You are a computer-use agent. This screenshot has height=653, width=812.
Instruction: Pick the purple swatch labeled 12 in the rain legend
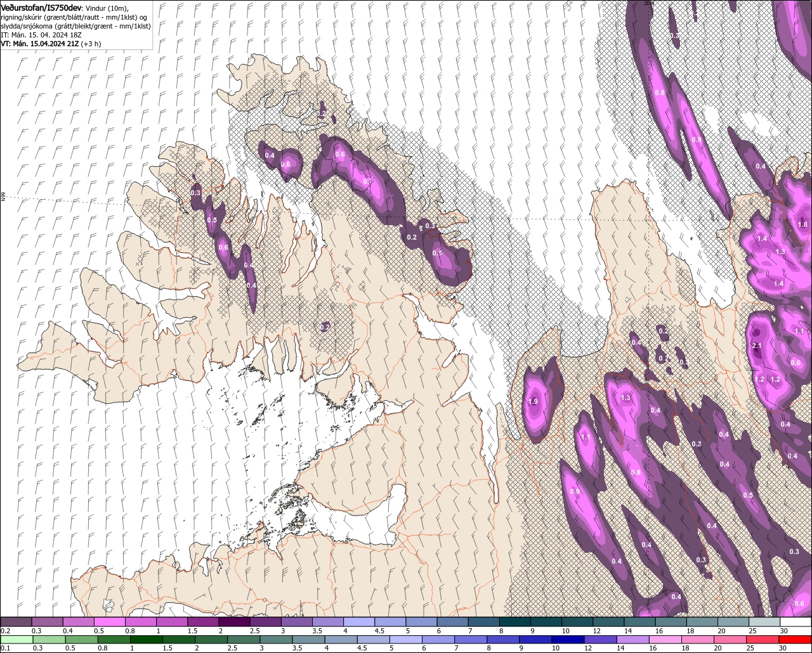[600, 640]
